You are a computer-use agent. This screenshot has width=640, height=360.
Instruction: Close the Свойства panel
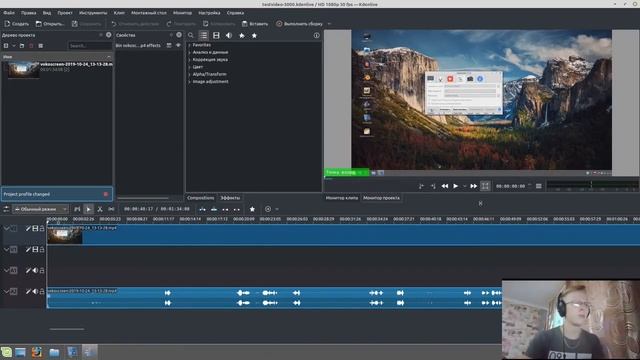179,35
